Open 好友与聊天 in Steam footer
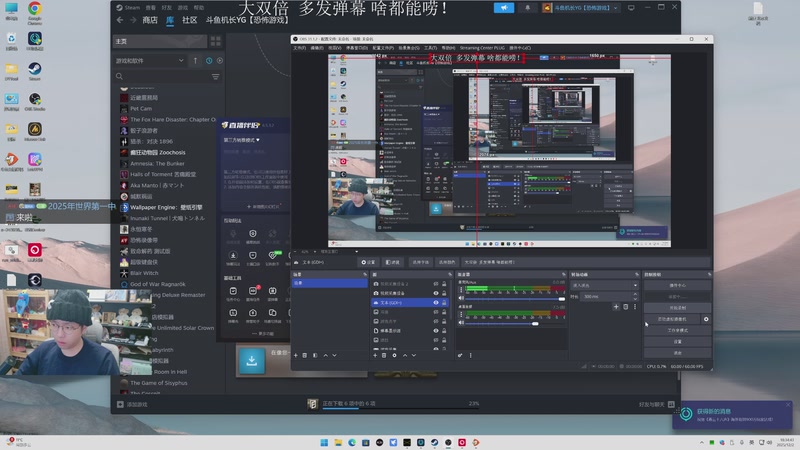Image resolution: width=800 pixels, height=450 pixels. (657, 404)
